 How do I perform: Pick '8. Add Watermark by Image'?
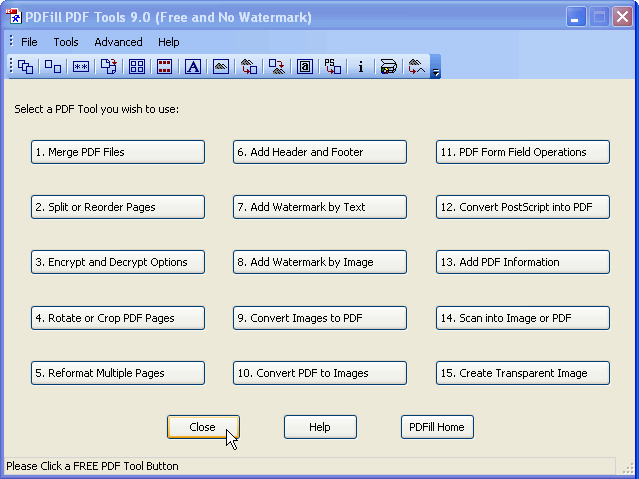click(320, 262)
